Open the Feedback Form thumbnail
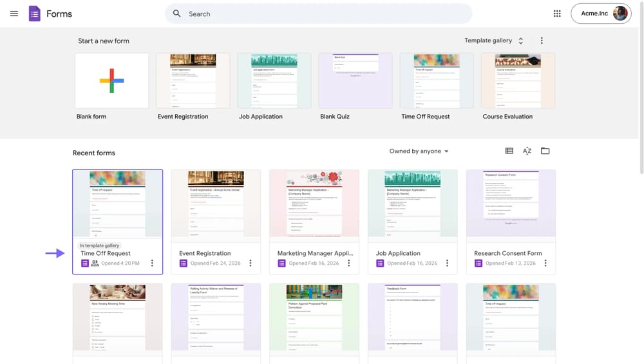Viewport: 644px width, 364px height. [x=412, y=317]
